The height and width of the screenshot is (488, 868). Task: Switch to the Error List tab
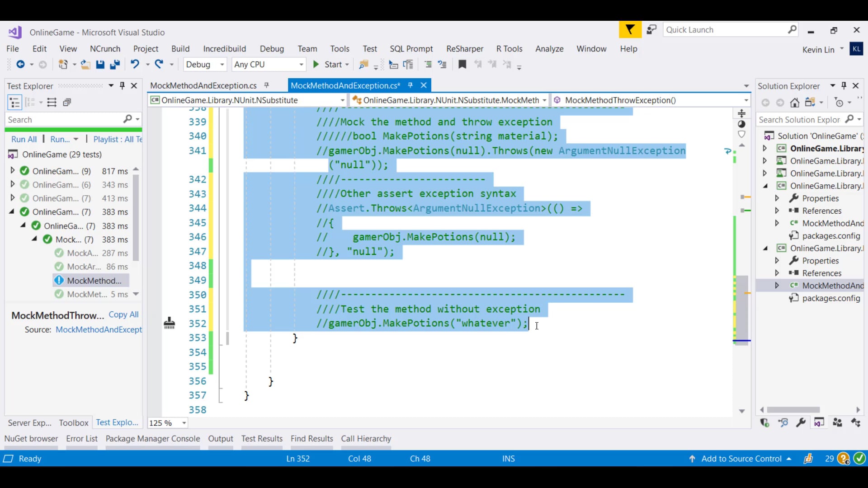coord(81,439)
